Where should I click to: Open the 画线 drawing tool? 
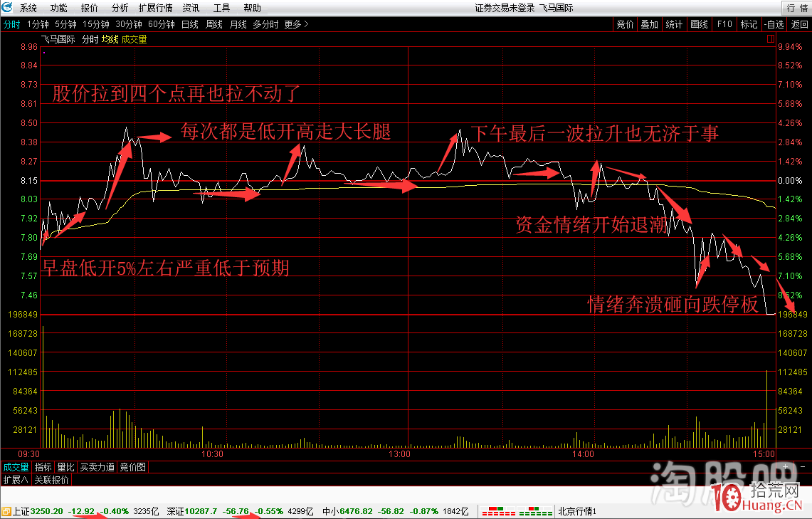[698, 23]
